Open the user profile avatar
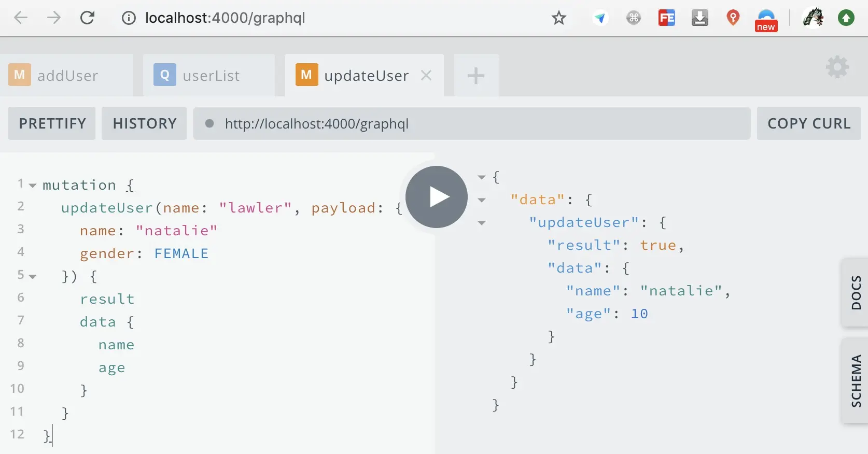The height and width of the screenshot is (454, 868). 813,18
